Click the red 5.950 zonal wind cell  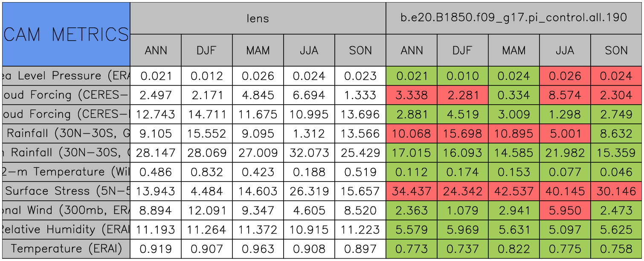coord(565,210)
